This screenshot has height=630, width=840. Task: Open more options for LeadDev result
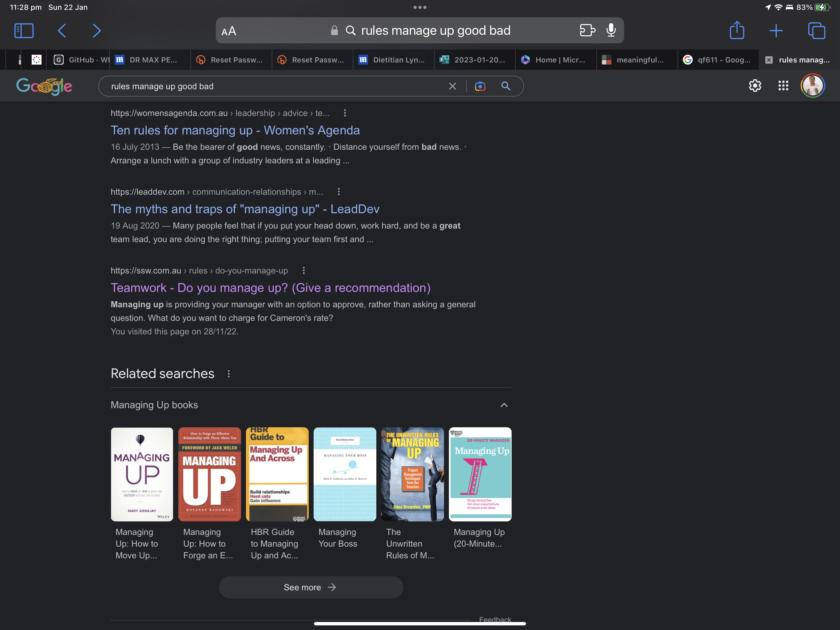(339, 192)
